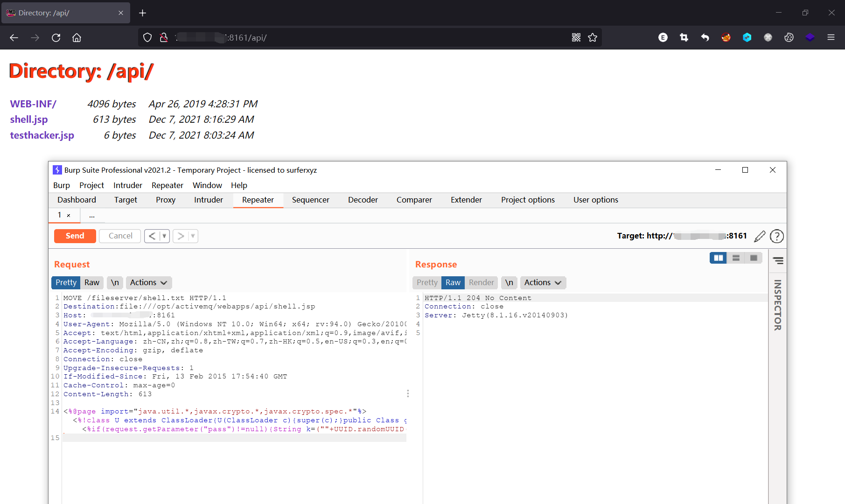Switch to side-by-side response layout
This screenshot has height=504, width=845.
click(x=719, y=258)
